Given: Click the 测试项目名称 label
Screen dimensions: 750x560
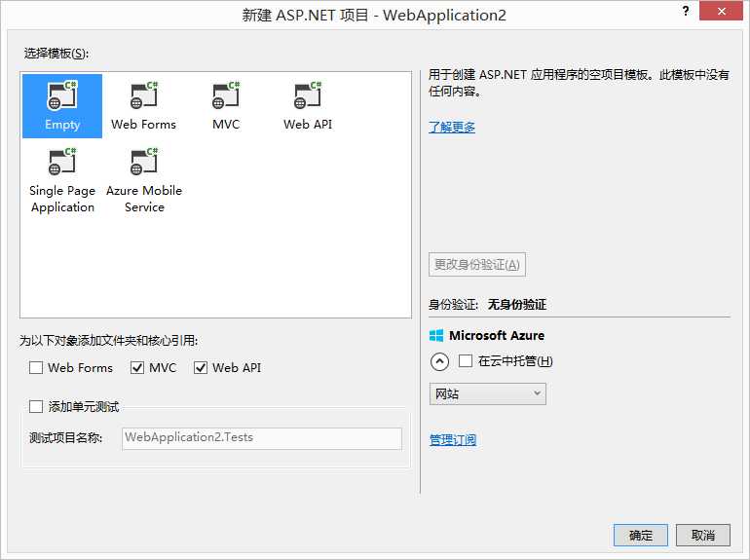Looking at the screenshot, I should 65,438.
